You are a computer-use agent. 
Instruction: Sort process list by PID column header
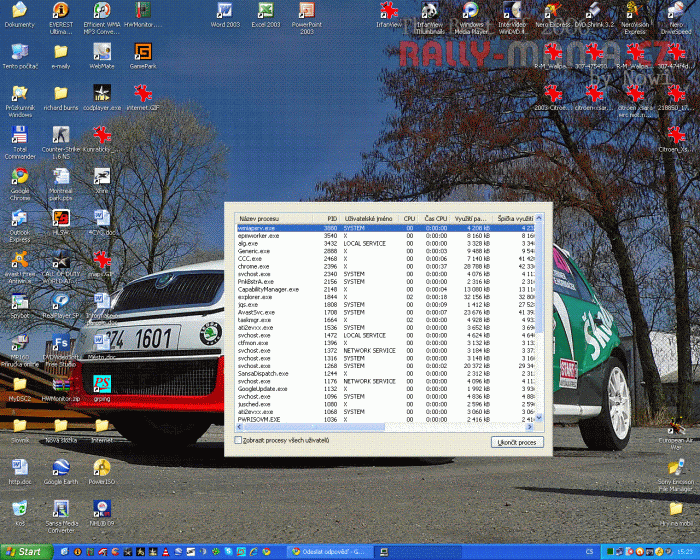pyautogui.click(x=332, y=218)
